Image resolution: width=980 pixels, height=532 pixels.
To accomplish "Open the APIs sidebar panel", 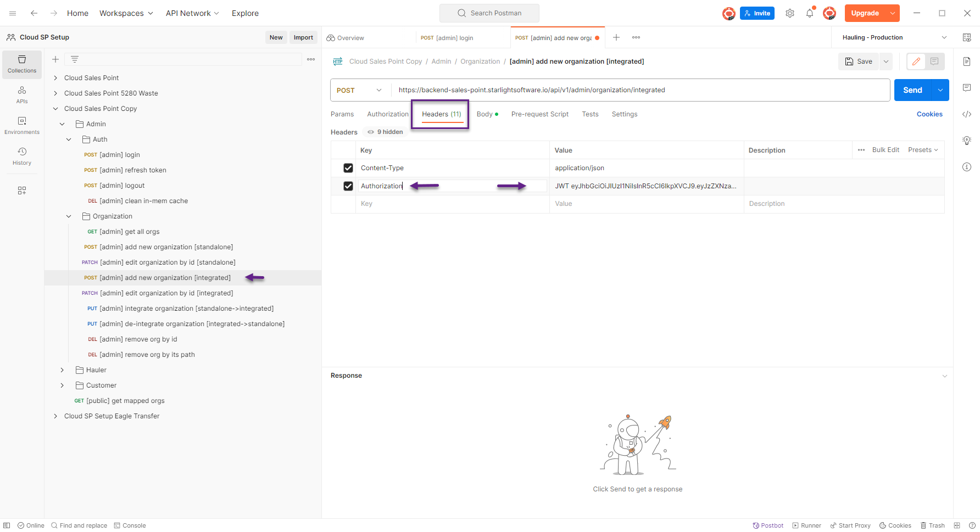I will tap(22, 94).
